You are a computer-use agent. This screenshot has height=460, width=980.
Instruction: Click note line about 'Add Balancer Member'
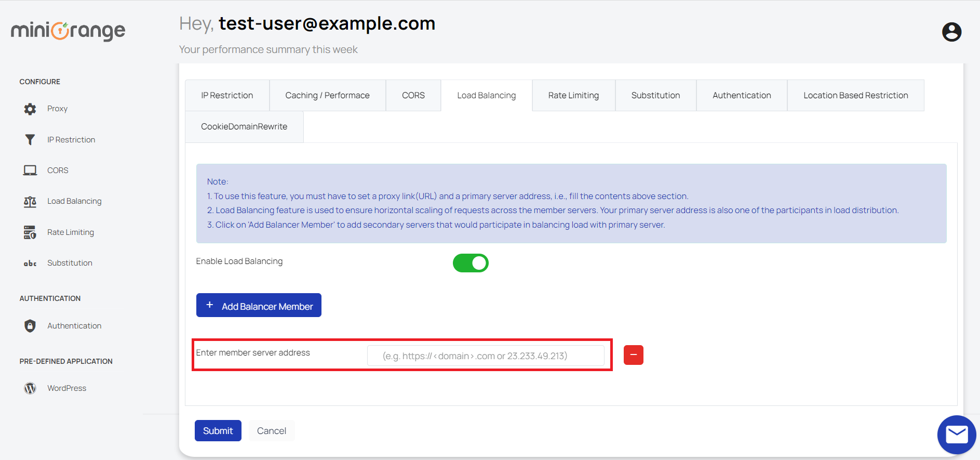coord(436,225)
